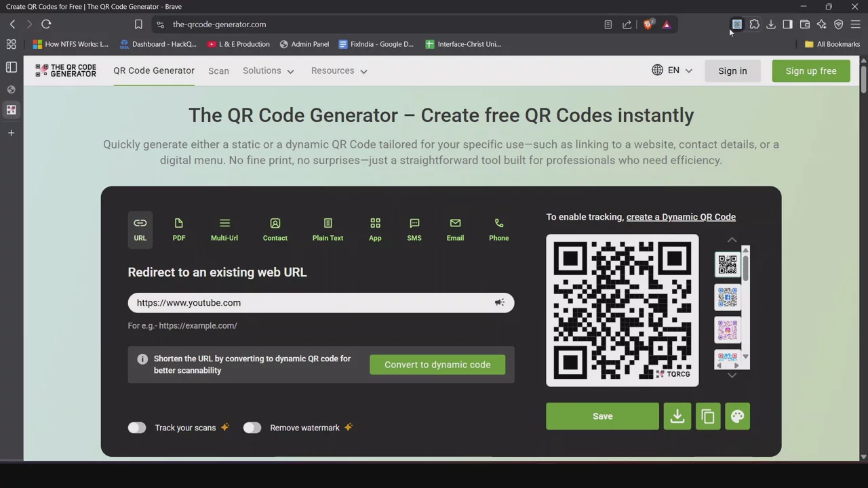This screenshot has width=868, height=488.
Task: Show previous QR templates with up chevron
Action: pos(732,240)
